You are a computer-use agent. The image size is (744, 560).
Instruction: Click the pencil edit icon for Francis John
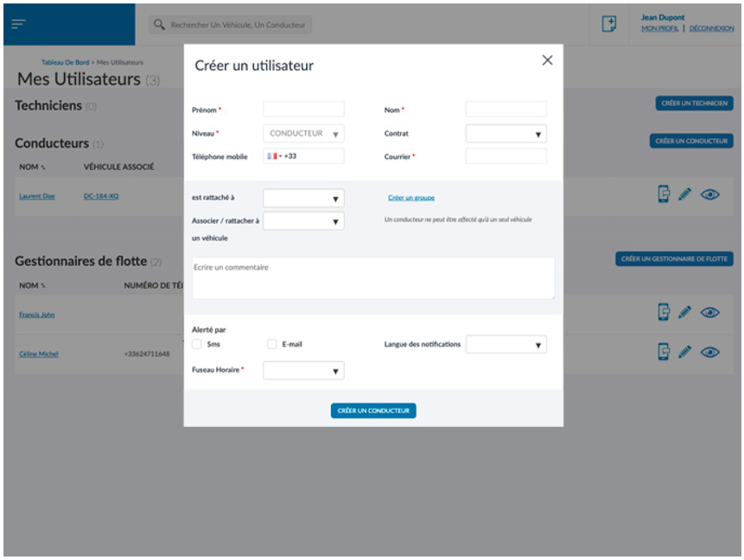(x=685, y=313)
